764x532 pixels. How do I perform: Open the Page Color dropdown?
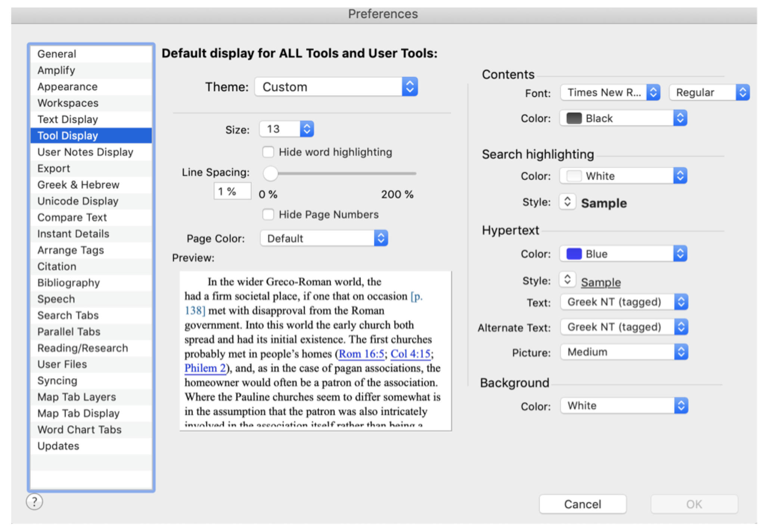[324, 238]
